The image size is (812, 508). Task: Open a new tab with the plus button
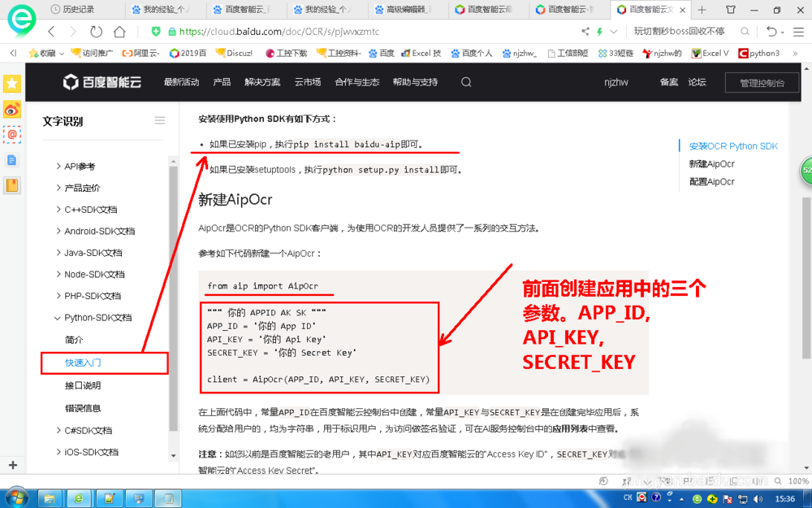click(x=702, y=9)
